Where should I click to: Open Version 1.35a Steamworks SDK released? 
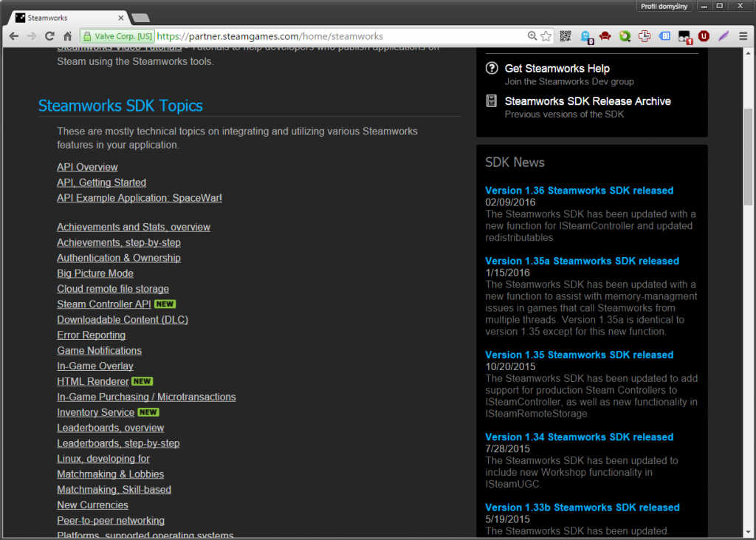click(x=582, y=261)
